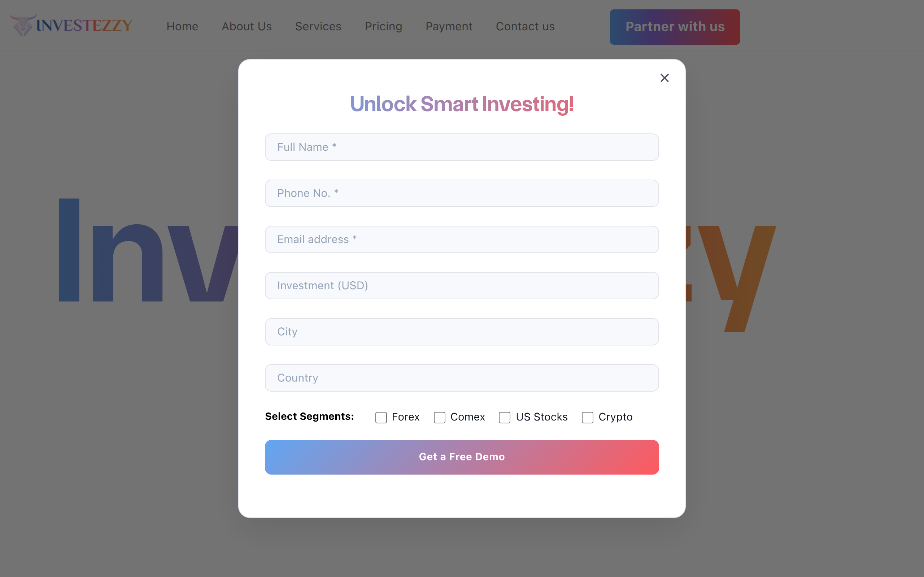Image resolution: width=924 pixels, height=577 pixels.
Task: Check the US Stocks checkbox
Action: 505,418
